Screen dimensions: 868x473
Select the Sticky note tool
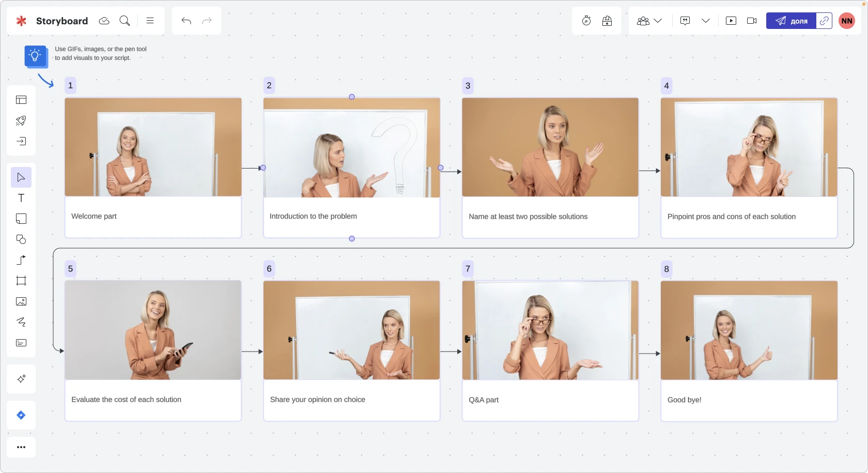tap(21, 219)
